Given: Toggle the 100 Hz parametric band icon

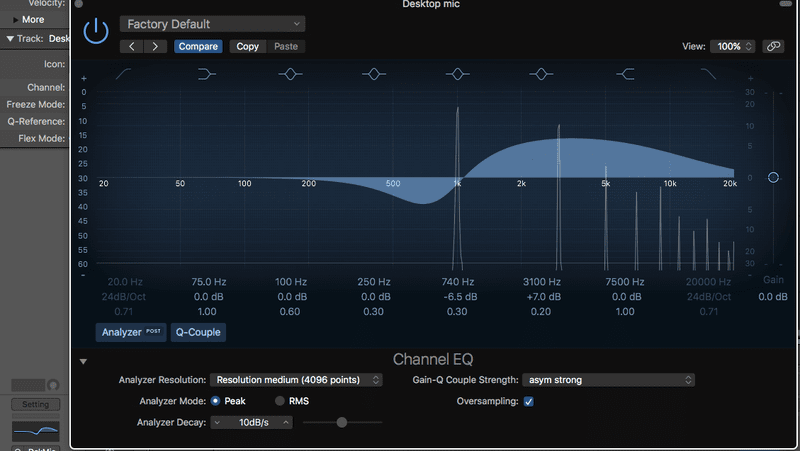Looking at the screenshot, I should pyautogui.click(x=290, y=74).
